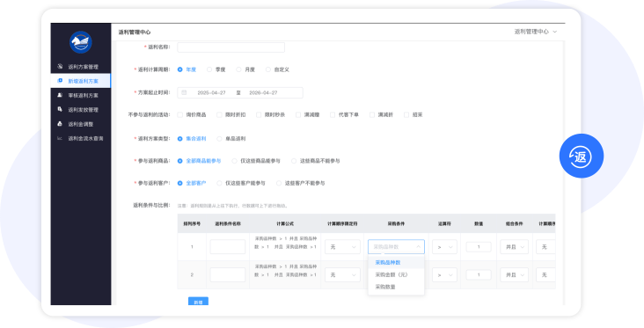Open row 2 rightmost 无 dropdown
This screenshot has height=328, width=644.
coord(545,274)
